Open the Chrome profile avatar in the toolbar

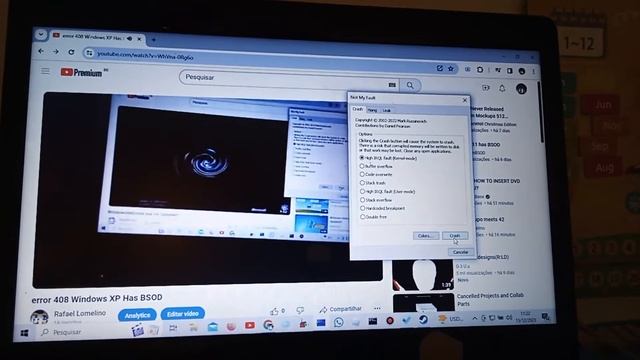tap(522, 71)
